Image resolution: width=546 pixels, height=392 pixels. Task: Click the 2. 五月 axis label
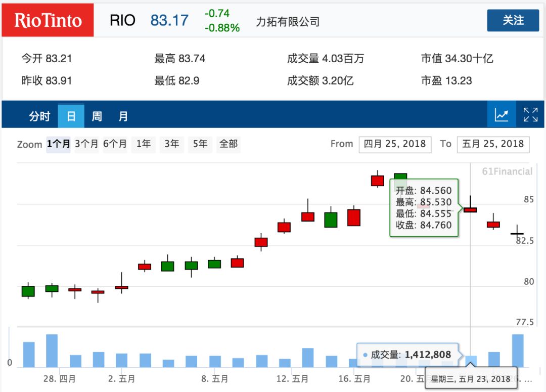point(121,379)
